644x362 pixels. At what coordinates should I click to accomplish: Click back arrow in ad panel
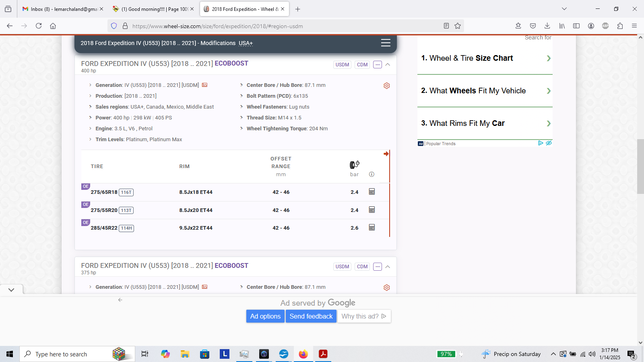(120, 300)
